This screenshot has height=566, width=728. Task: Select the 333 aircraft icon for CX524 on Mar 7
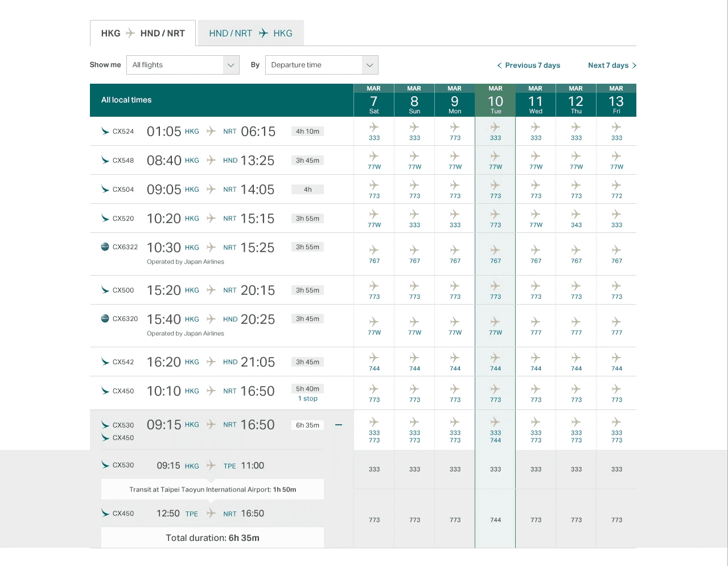(374, 128)
